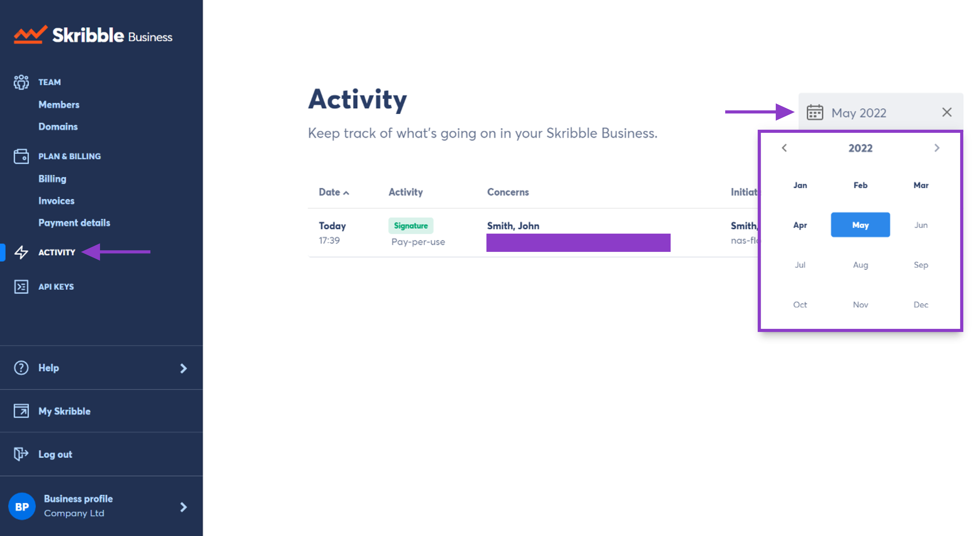Open the Invoices menu item

(56, 201)
